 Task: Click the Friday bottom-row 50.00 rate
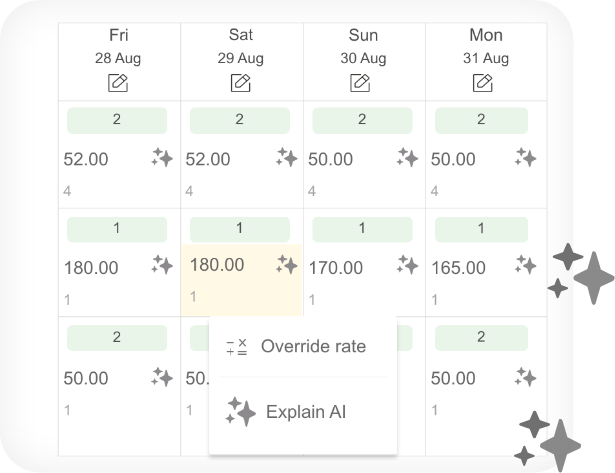pos(86,378)
